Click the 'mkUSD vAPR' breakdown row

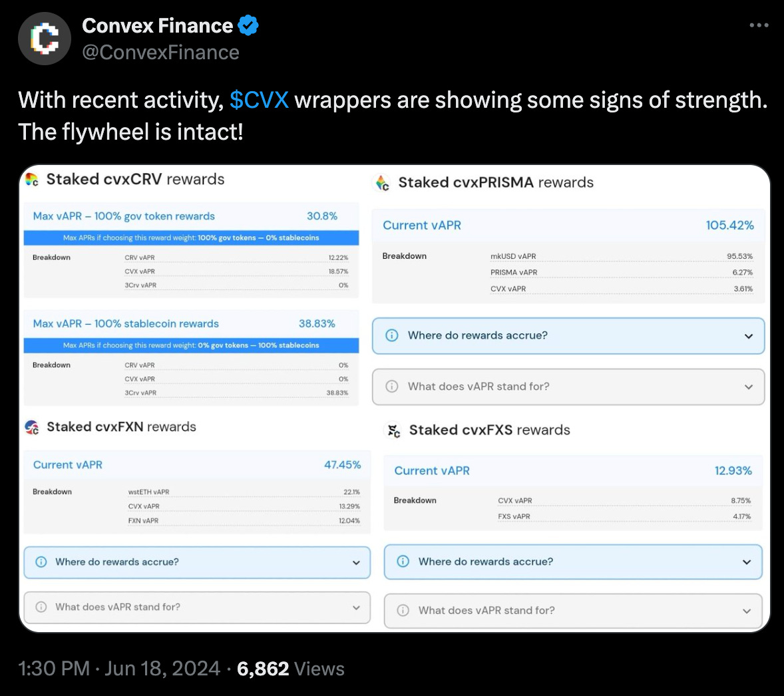click(x=622, y=256)
